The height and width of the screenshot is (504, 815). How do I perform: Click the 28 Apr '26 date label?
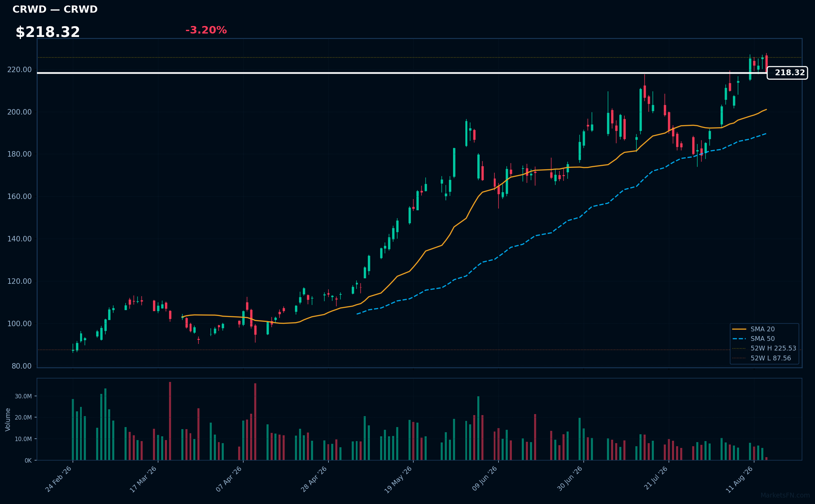tap(314, 479)
